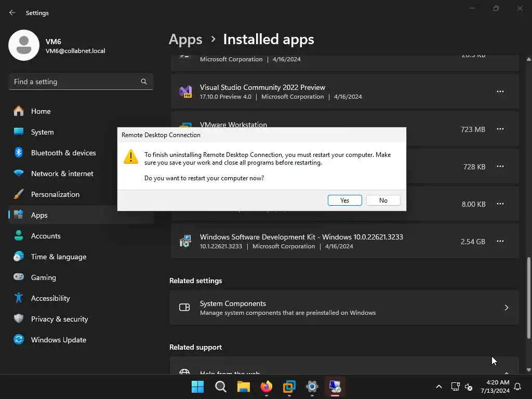Open File Explorer from taskbar
This screenshot has width=532, height=399.
click(243, 387)
